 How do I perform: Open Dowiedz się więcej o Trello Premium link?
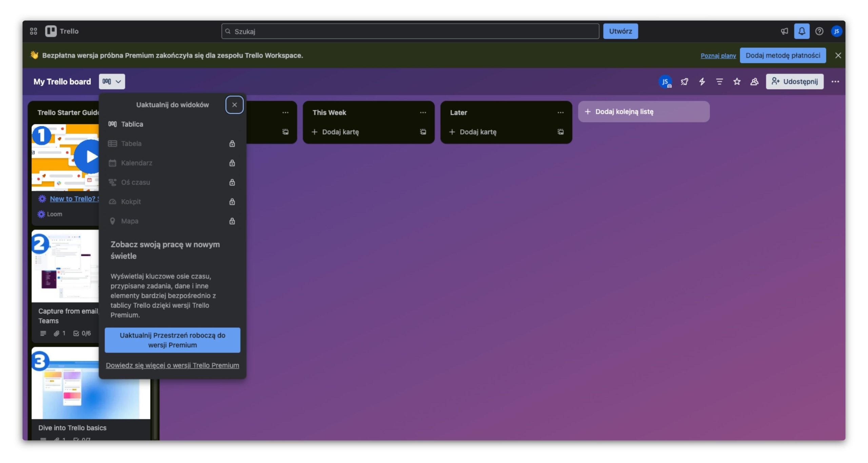[x=172, y=365]
